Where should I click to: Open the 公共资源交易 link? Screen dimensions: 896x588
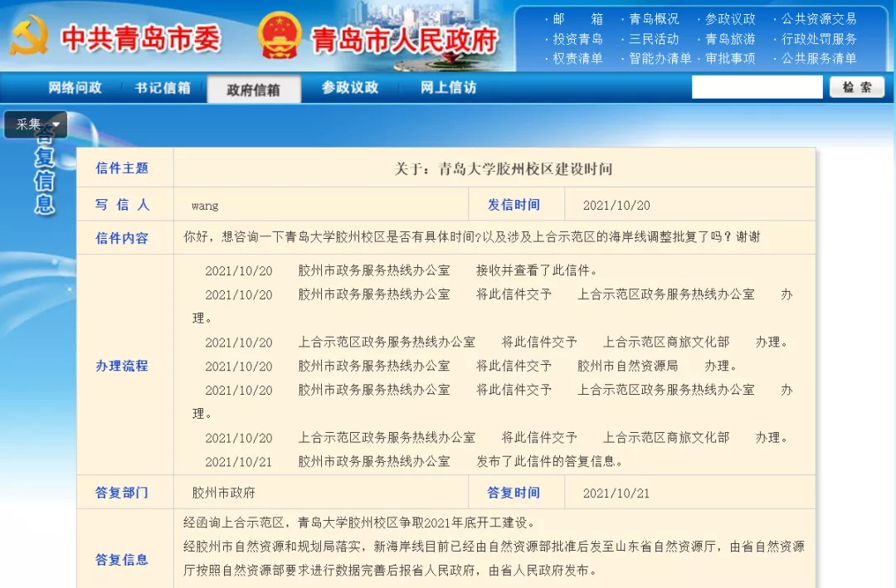(819, 19)
